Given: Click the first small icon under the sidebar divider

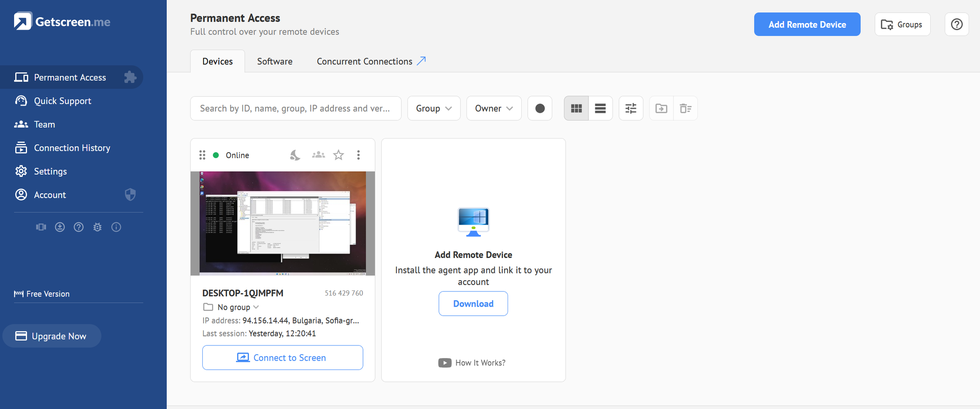Looking at the screenshot, I should coord(41,227).
